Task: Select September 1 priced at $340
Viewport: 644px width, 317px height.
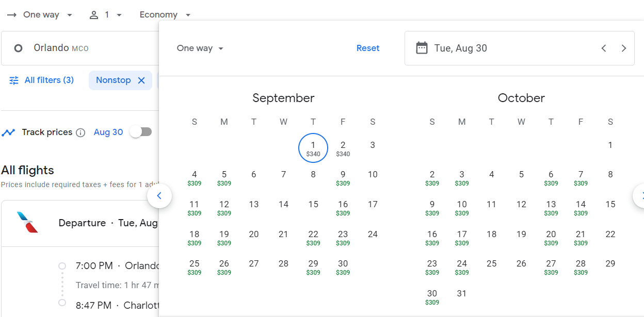Action: tap(313, 148)
